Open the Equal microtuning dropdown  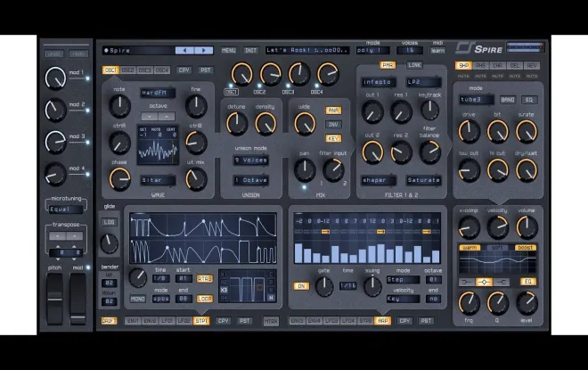pos(66,210)
